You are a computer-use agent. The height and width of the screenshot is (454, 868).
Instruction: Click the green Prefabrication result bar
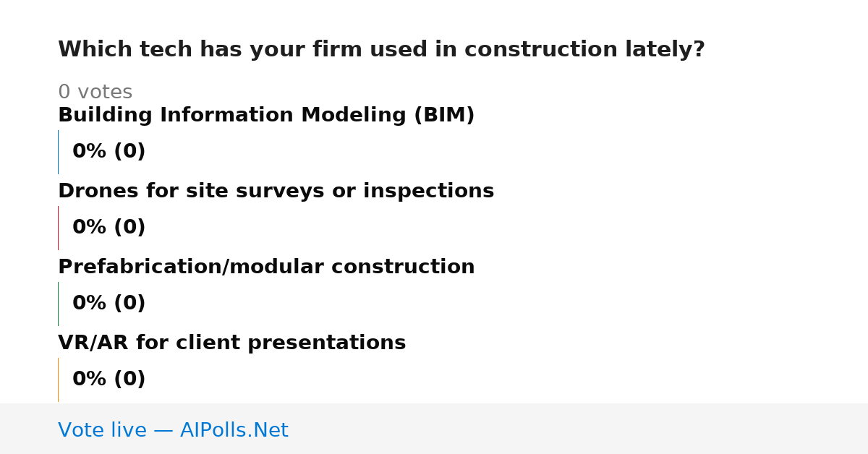tap(58, 304)
